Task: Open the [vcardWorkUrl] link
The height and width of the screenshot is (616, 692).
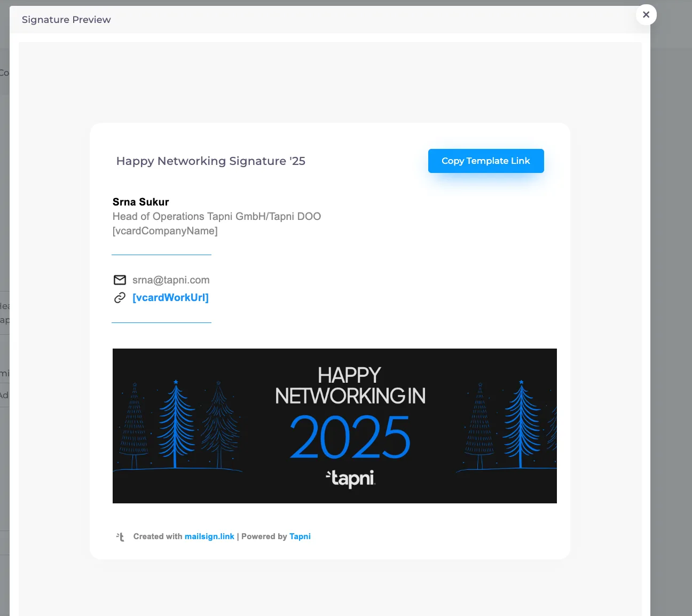Action: click(x=170, y=297)
